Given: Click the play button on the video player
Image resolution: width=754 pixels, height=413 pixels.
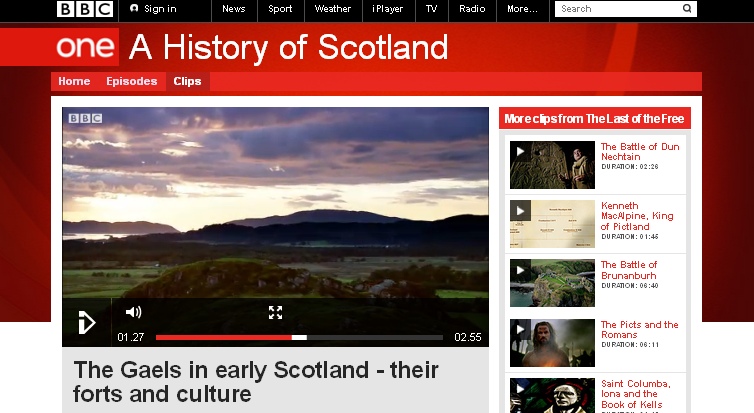Looking at the screenshot, I should (x=86, y=322).
